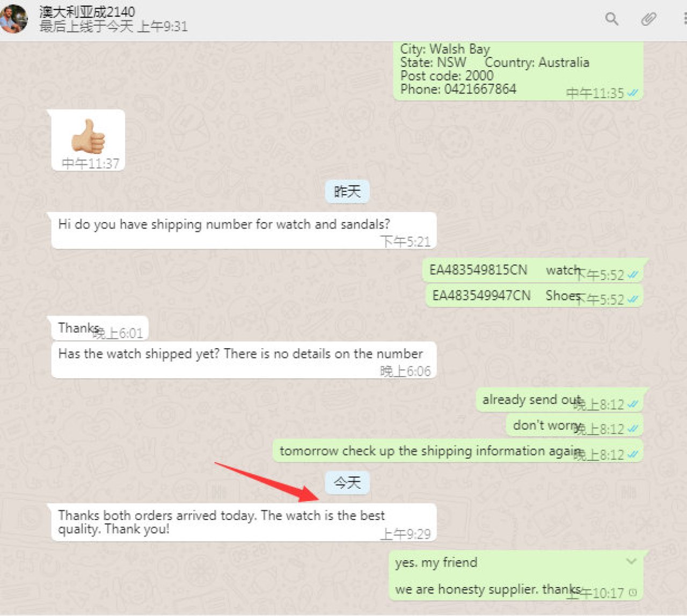
Task: Click the read ticks on 'already send out'
Action: coord(633,404)
